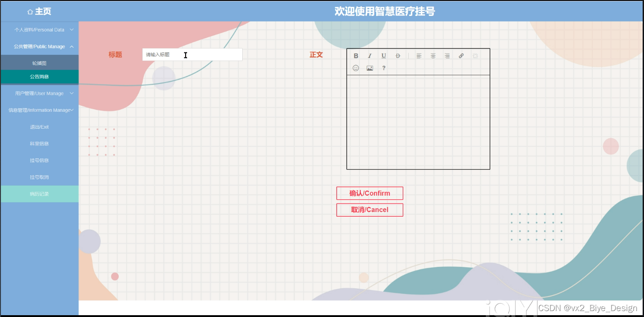Select the 轮播图 submenu item
This screenshot has height=317, width=644.
39,63
